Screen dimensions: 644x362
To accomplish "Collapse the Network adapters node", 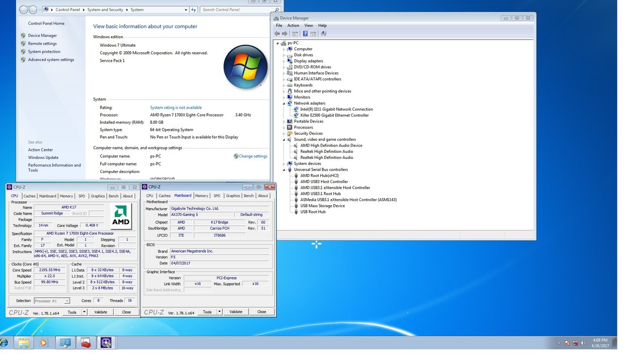I will 284,103.
